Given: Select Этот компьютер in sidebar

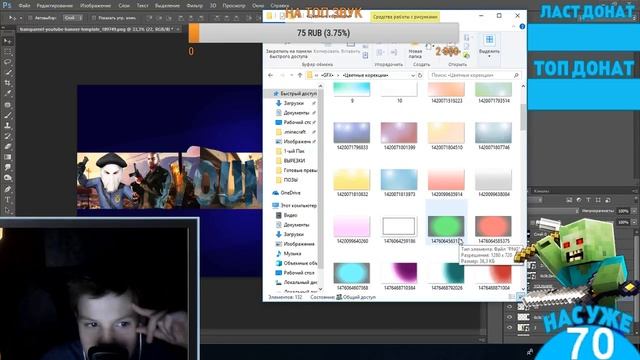Looking at the screenshot, I should pyautogui.click(x=295, y=205).
